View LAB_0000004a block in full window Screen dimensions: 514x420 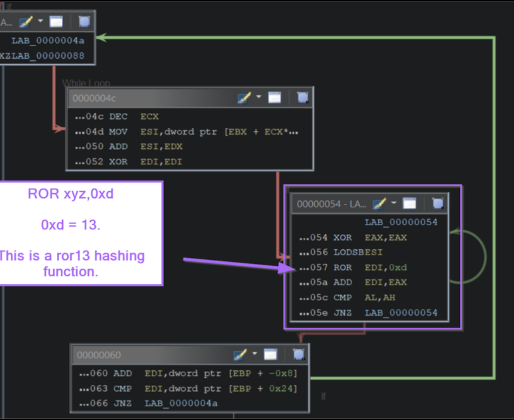tap(56, 22)
